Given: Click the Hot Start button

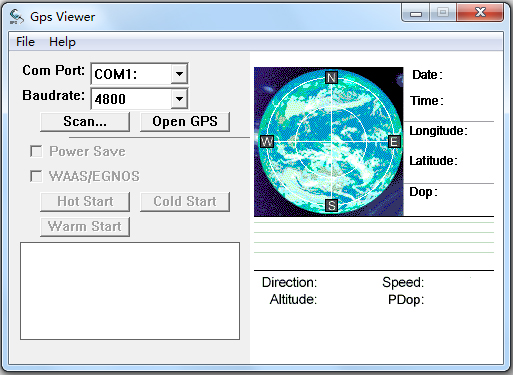Looking at the screenshot, I should point(85,202).
